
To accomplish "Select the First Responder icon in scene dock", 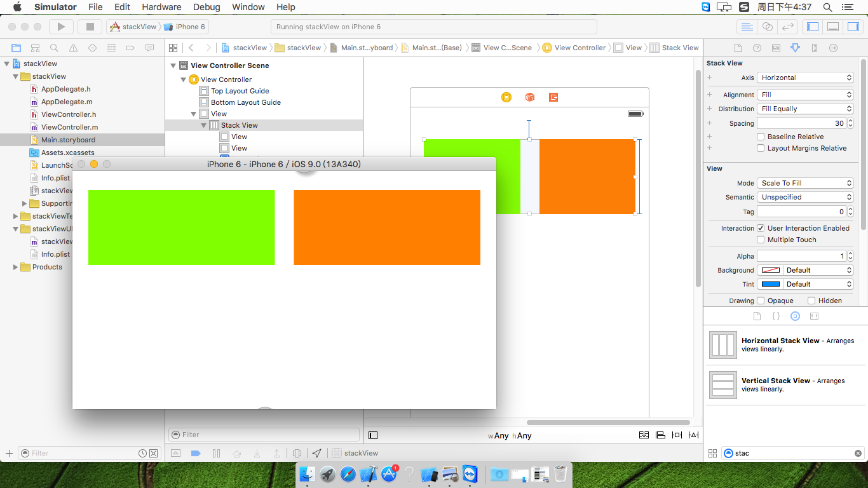I will pyautogui.click(x=530, y=97).
